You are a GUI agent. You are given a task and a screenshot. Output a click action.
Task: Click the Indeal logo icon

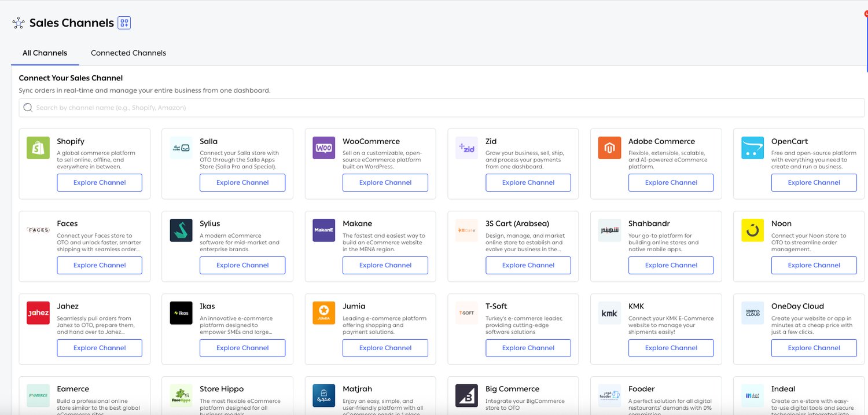[753, 396]
